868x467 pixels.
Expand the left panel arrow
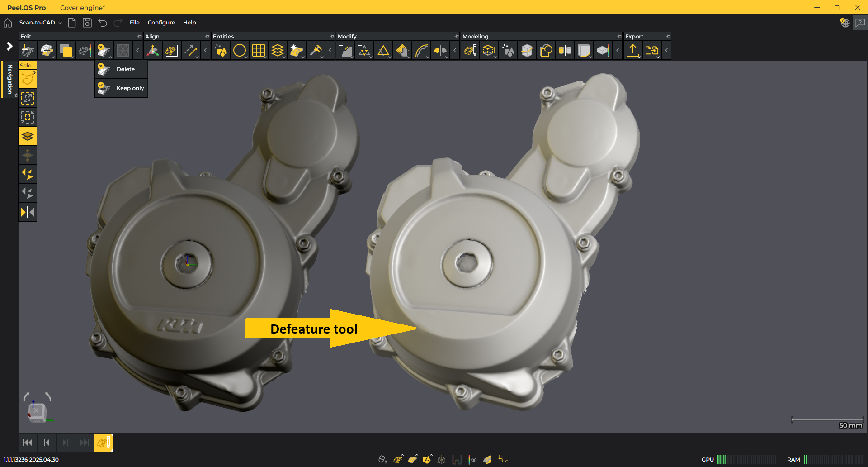pos(9,46)
